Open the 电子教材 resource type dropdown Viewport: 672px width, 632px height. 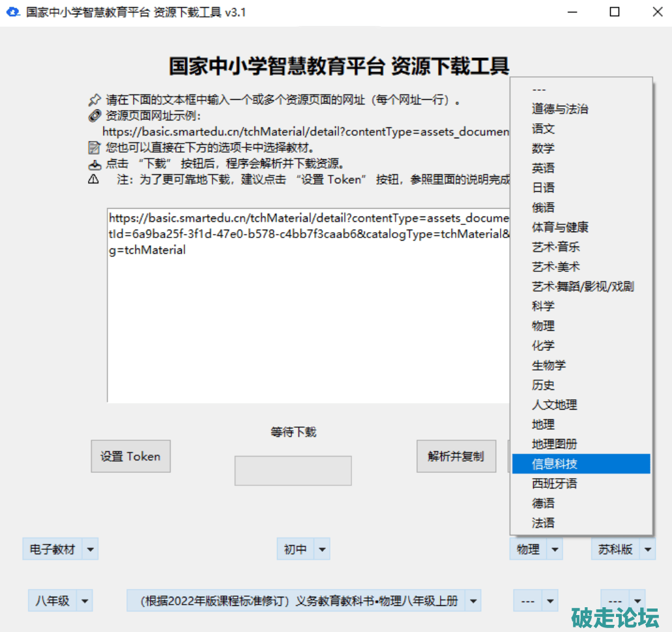[91, 550]
